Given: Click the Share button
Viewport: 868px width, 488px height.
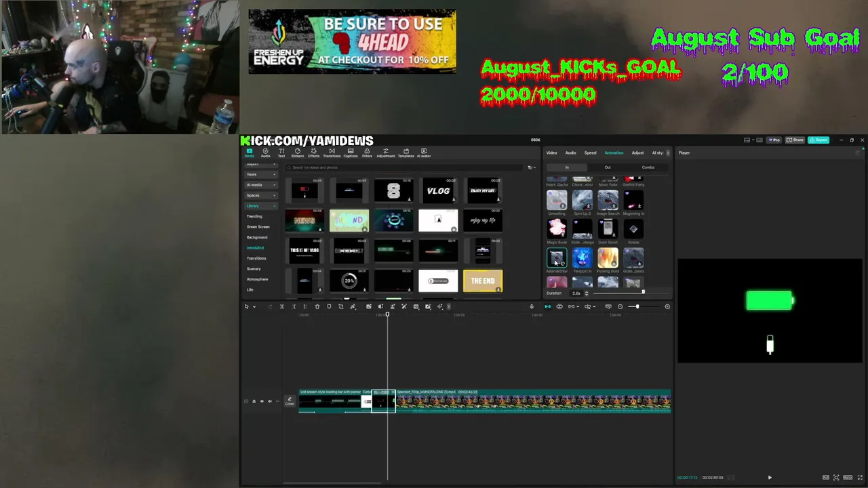Looking at the screenshot, I should (x=795, y=140).
